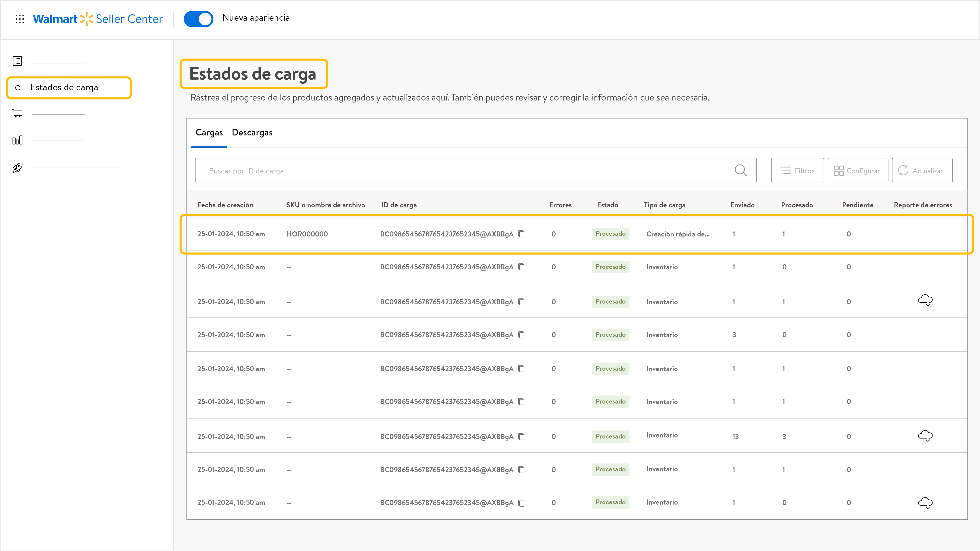The width and height of the screenshot is (980, 551).
Task: Switch to the Descargas tab
Action: click(252, 133)
